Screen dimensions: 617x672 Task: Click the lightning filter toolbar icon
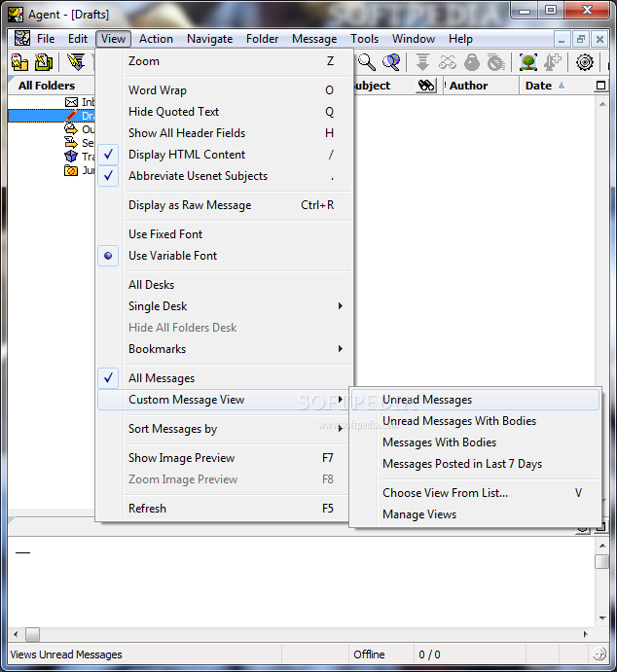tap(76, 62)
